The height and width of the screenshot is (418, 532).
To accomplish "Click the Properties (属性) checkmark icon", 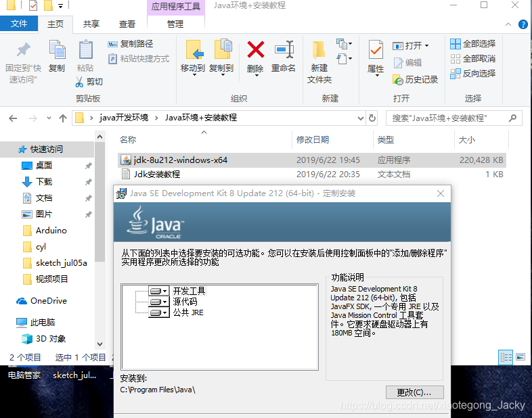I will tap(376, 50).
